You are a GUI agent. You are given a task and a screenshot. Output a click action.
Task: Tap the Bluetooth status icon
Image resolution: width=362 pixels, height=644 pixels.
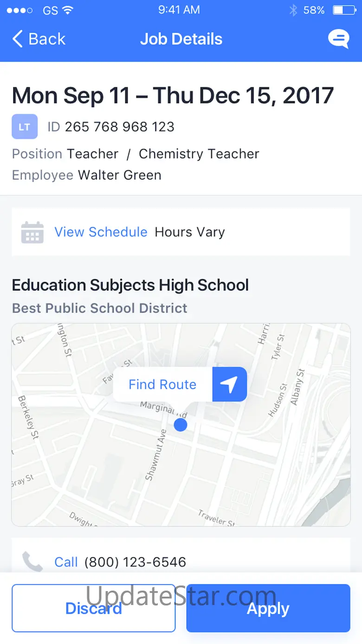click(x=293, y=10)
